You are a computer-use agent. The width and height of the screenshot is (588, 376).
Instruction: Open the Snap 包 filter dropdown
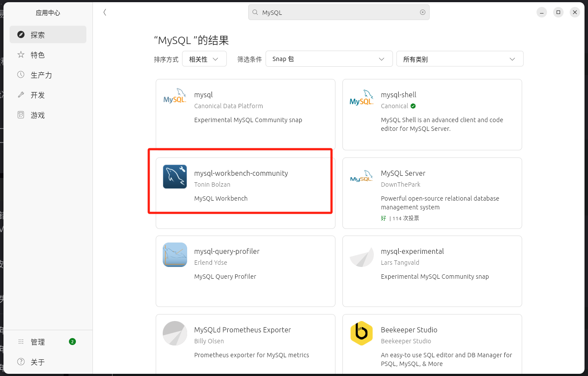click(x=329, y=59)
